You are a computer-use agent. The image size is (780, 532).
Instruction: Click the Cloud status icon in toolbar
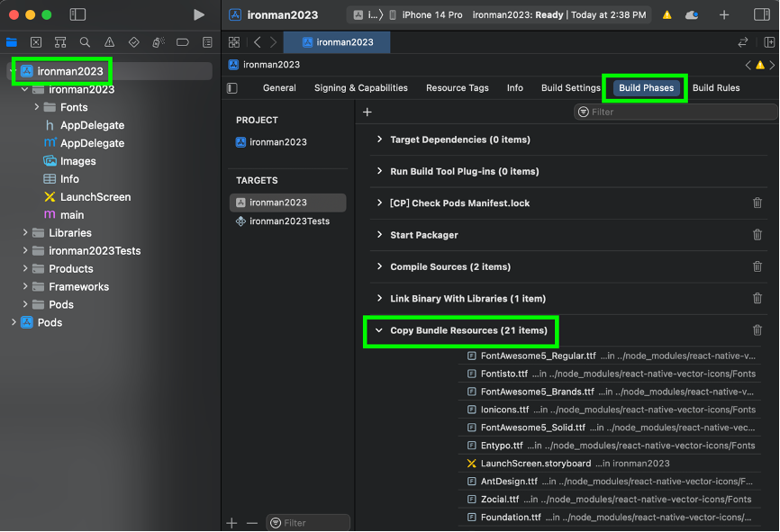pyautogui.click(x=692, y=15)
